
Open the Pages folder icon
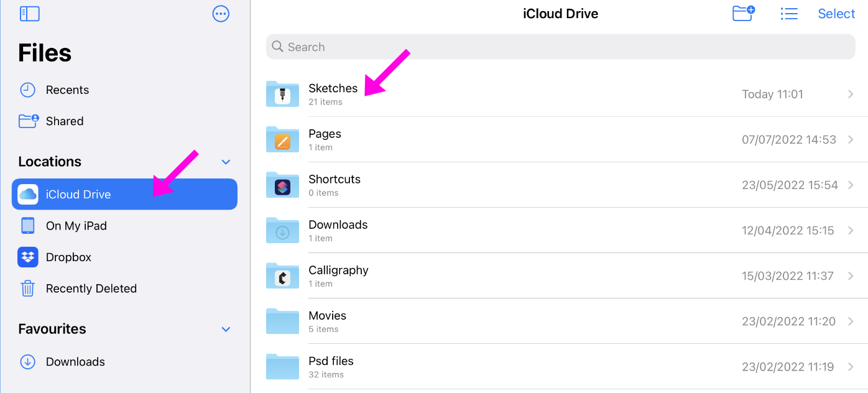pos(282,139)
